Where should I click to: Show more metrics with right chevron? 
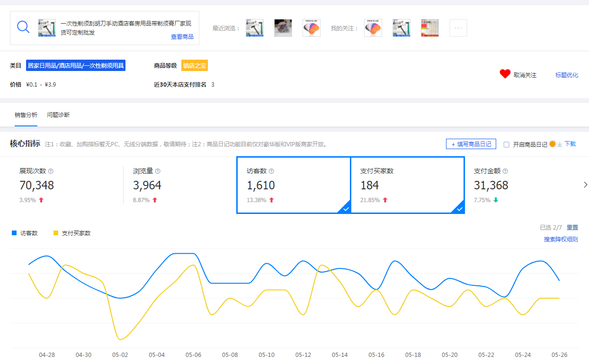(585, 185)
